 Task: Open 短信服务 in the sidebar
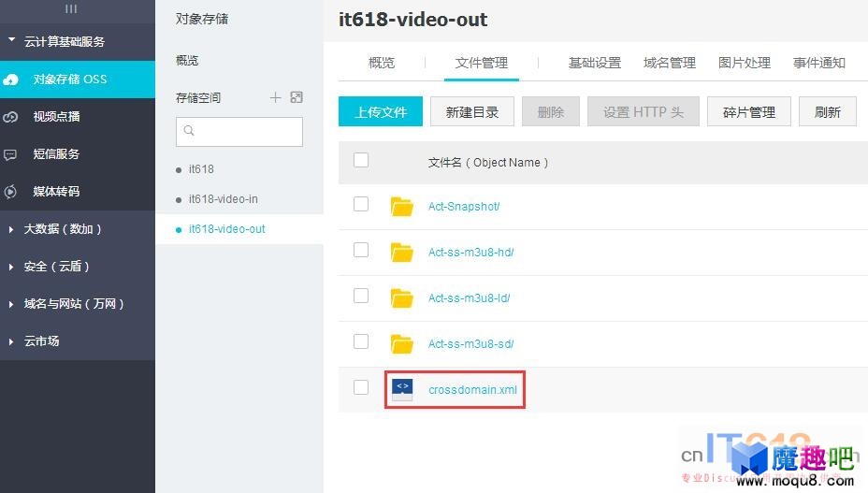point(78,154)
